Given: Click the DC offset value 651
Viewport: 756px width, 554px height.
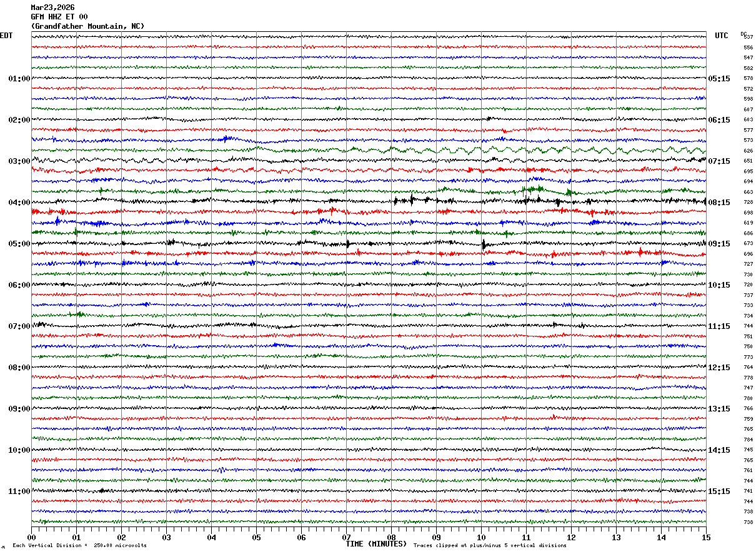Looking at the screenshot, I should click(748, 161).
